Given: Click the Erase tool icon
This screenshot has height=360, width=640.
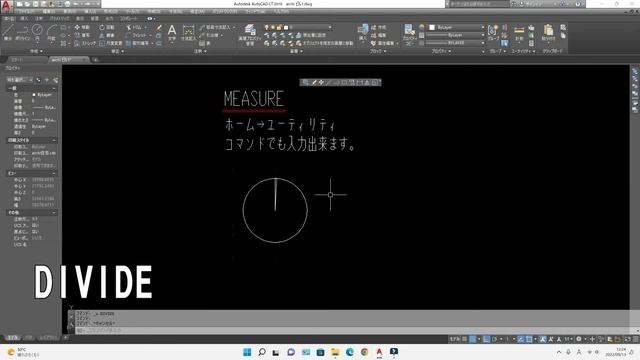Looking at the screenshot, I should pos(159,27).
